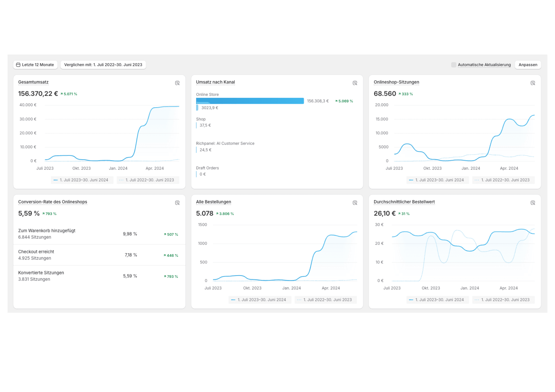Open report icon on Umsatz nach Kanal card
555x392 pixels.
(x=355, y=83)
